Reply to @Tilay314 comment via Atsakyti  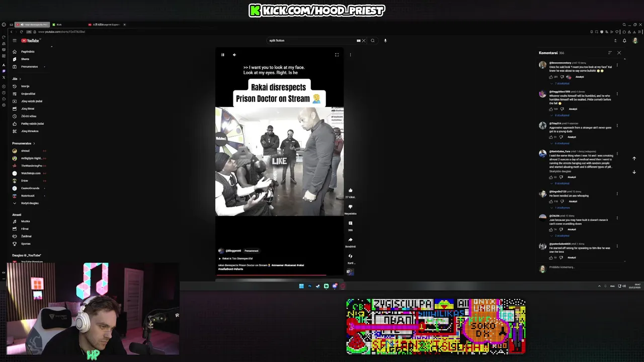(572, 137)
